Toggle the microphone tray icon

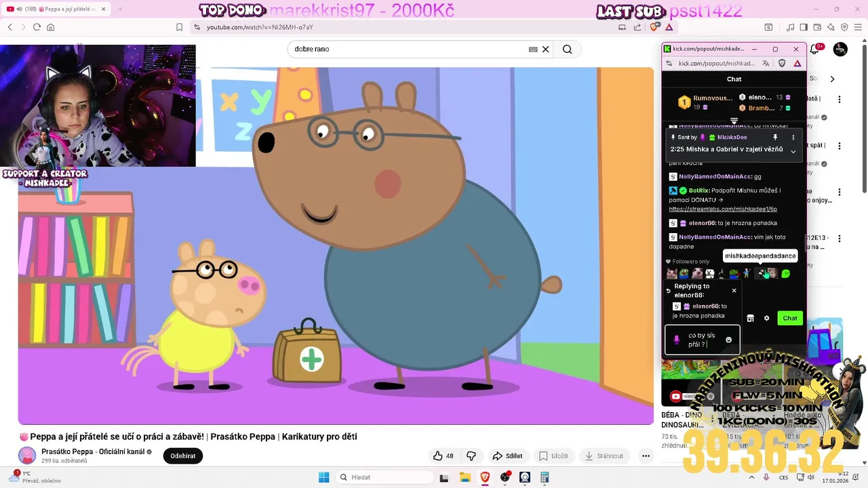[766, 477]
